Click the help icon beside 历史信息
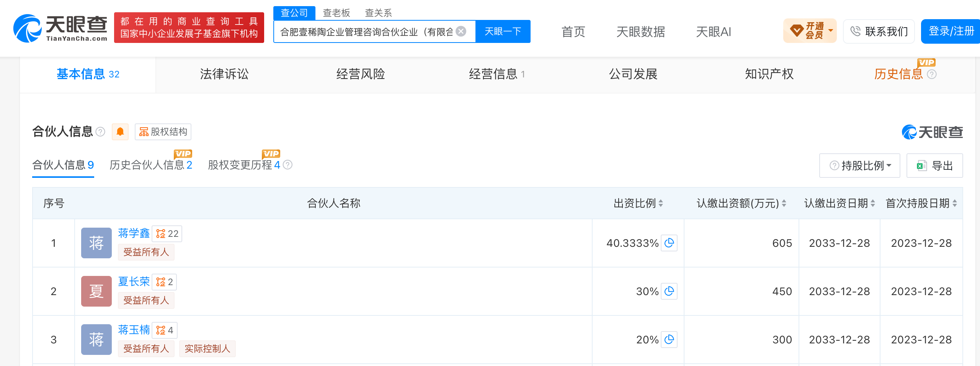This screenshot has height=366, width=980. (x=932, y=74)
